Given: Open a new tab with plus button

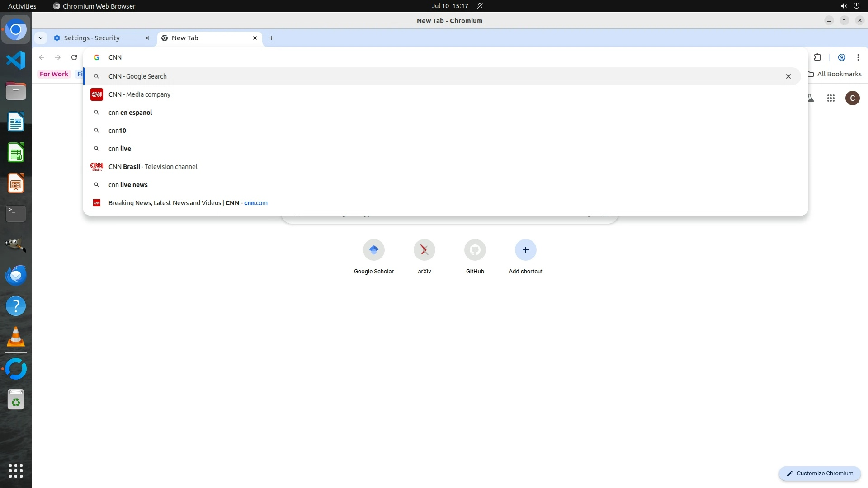Looking at the screenshot, I should (x=271, y=38).
